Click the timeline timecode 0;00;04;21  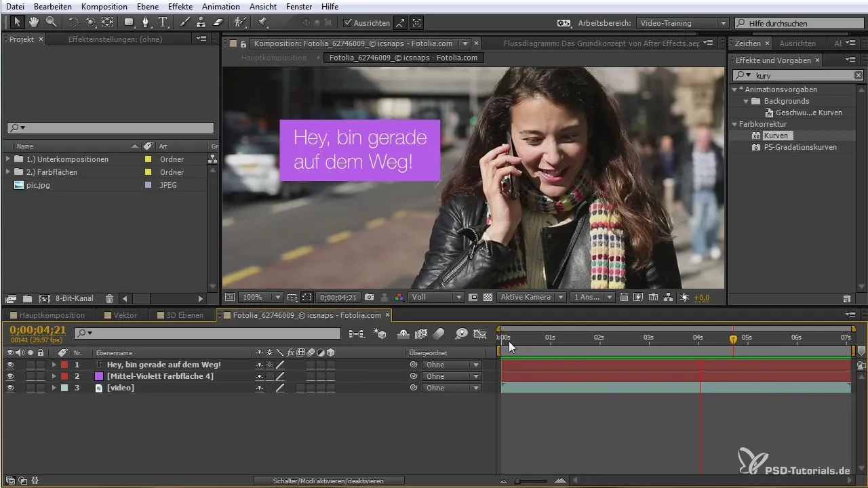tap(37, 329)
